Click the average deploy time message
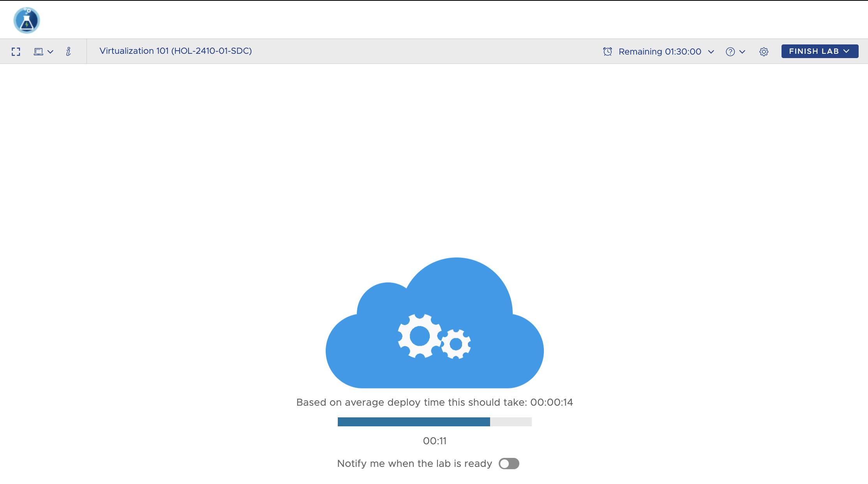The height and width of the screenshot is (484, 868). coord(434,402)
